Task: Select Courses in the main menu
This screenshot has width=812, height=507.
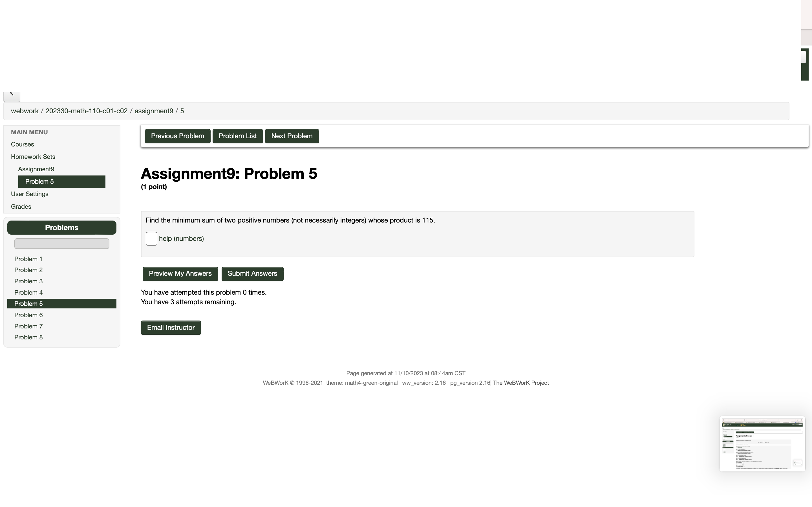Action: click(x=22, y=144)
